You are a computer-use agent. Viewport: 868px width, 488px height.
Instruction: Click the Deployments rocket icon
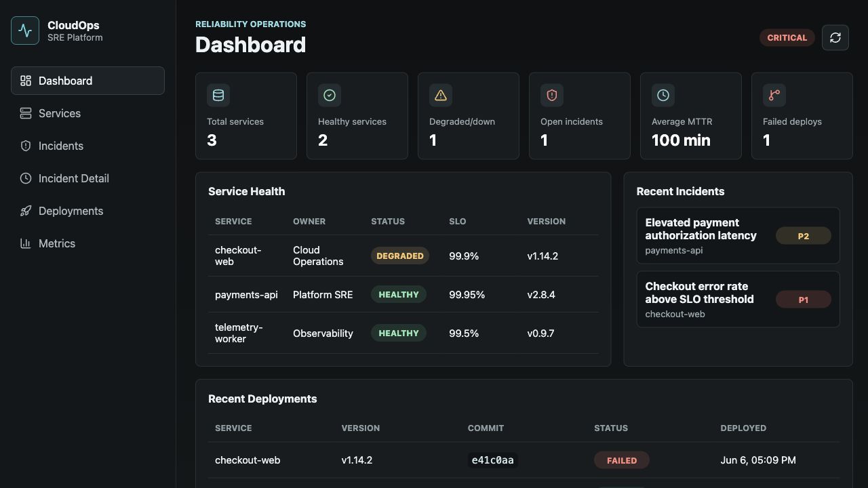[x=26, y=211]
